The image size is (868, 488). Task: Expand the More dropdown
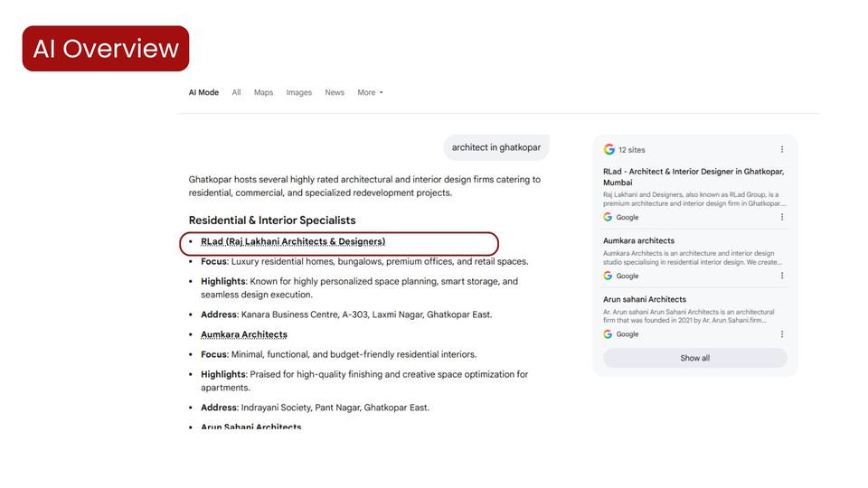click(370, 92)
